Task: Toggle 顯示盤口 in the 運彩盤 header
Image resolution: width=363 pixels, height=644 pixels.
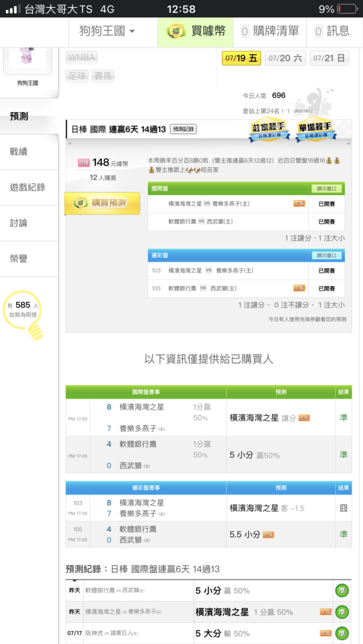Action: 327,256
